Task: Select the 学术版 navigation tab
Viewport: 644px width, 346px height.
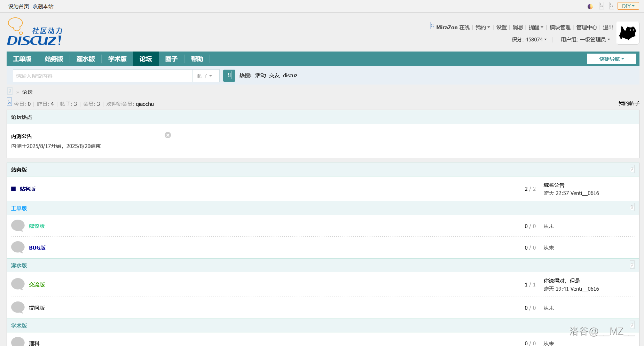Action: (117, 59)
